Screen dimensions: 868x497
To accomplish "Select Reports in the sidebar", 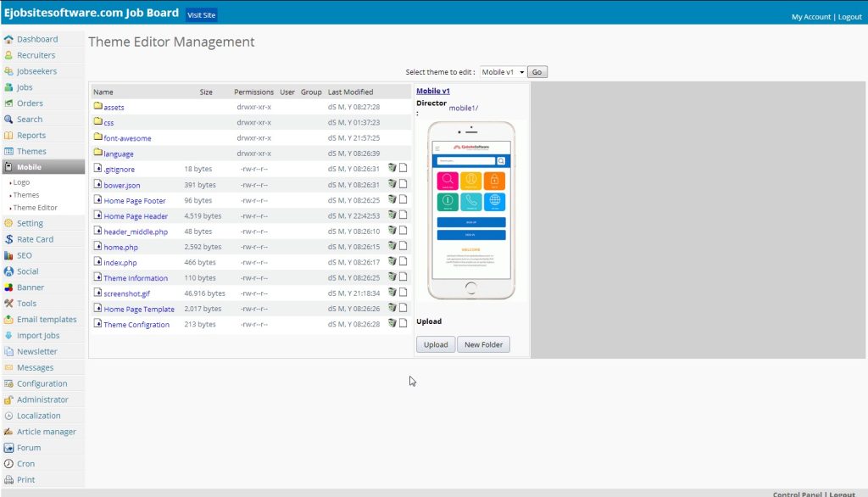I will click(31, 136).
